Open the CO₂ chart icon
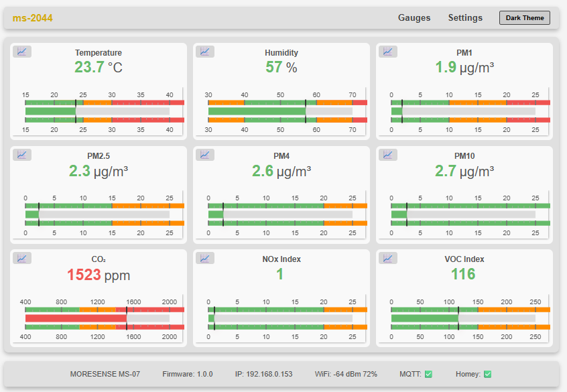567x392 pixels. [x=22, y=258]
